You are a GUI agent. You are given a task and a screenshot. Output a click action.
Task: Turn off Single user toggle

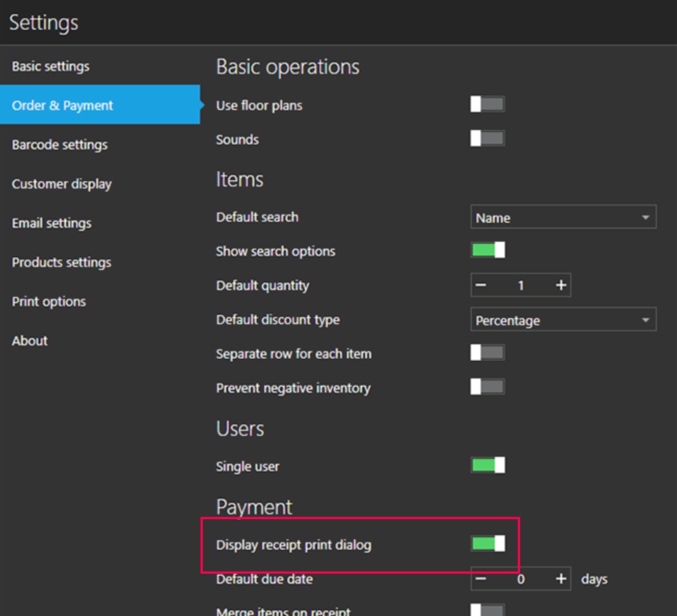click(488, 465)
